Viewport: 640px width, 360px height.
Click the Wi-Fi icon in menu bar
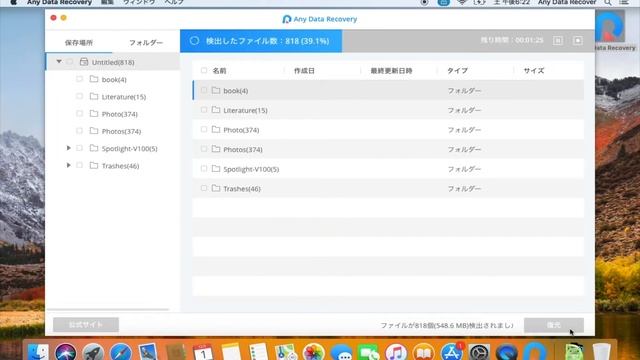[462, 3]
